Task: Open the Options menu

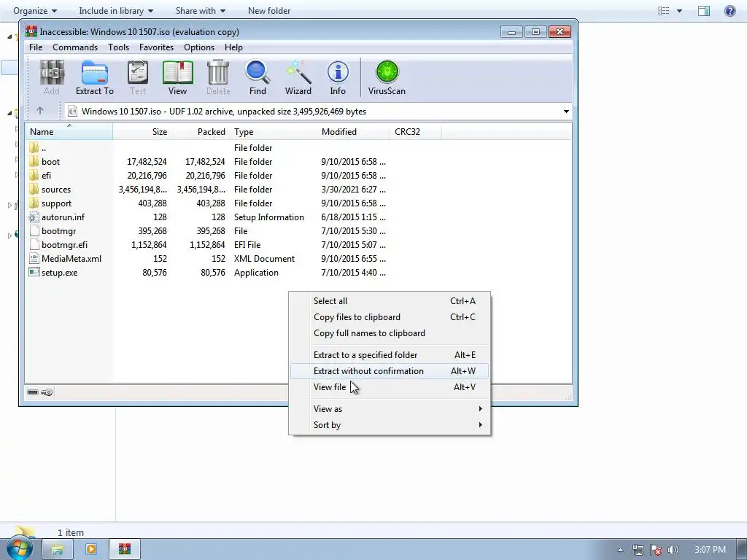Action: [199, 47]
